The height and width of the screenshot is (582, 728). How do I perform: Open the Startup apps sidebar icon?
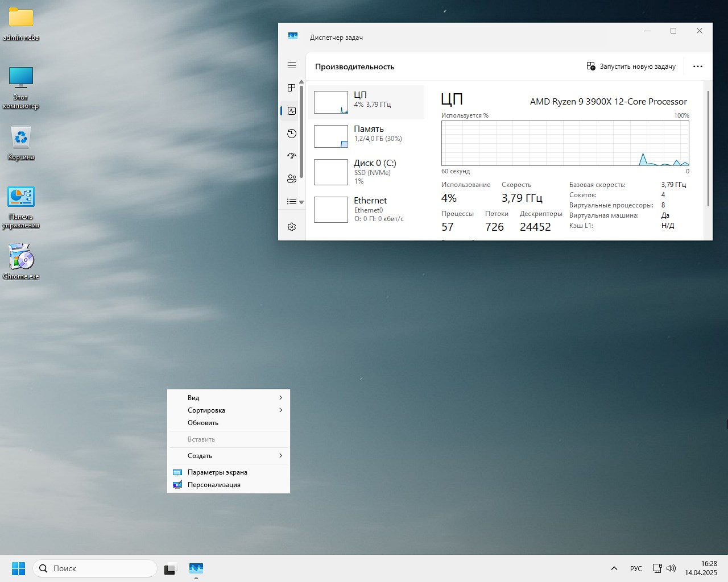[x=292, y=156]
